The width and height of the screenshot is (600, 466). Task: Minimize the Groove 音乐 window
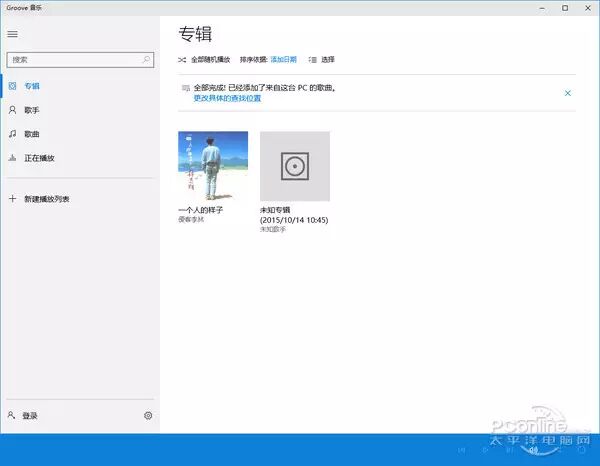542,8
